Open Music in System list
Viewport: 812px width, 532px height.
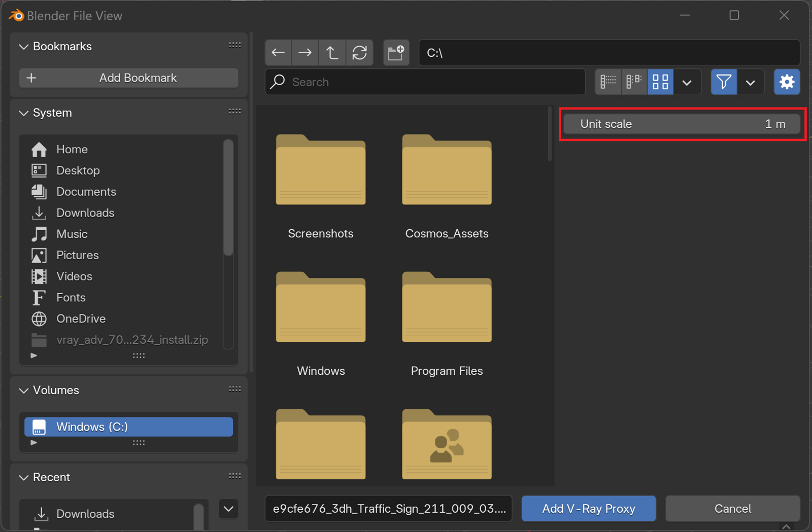point(124,234)
